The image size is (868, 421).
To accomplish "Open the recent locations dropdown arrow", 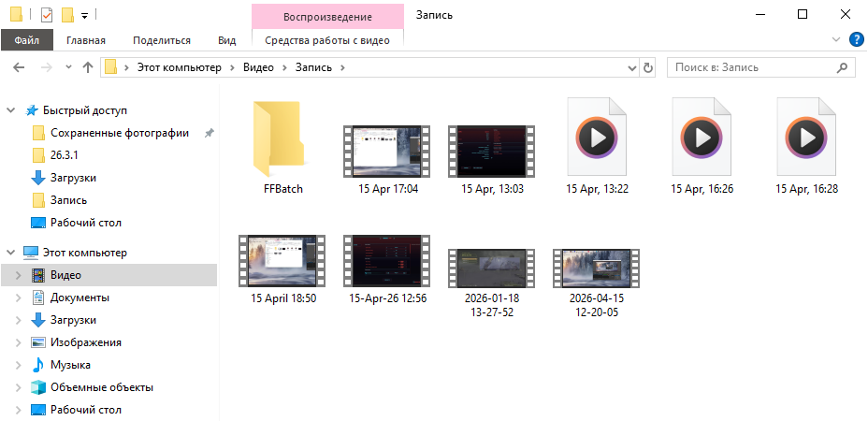I will [x=68, y=67].
